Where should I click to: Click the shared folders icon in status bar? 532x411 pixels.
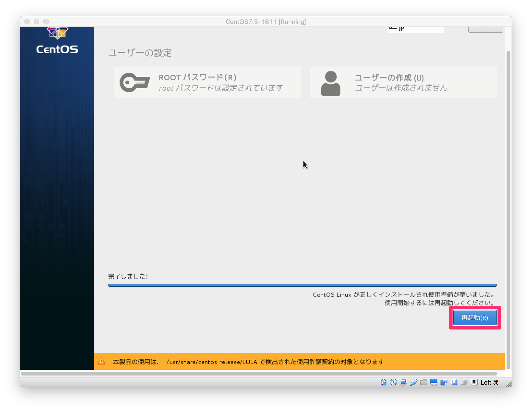(x=424, y=382)
